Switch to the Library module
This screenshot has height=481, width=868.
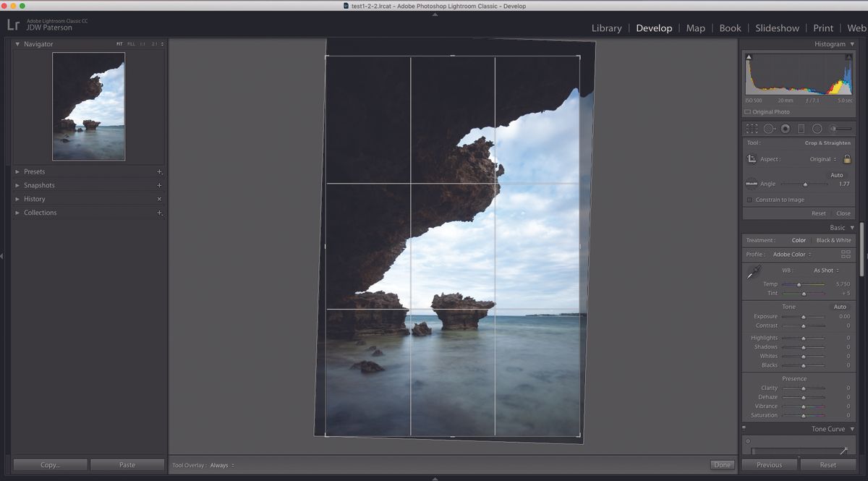click(x=606, y=28)
